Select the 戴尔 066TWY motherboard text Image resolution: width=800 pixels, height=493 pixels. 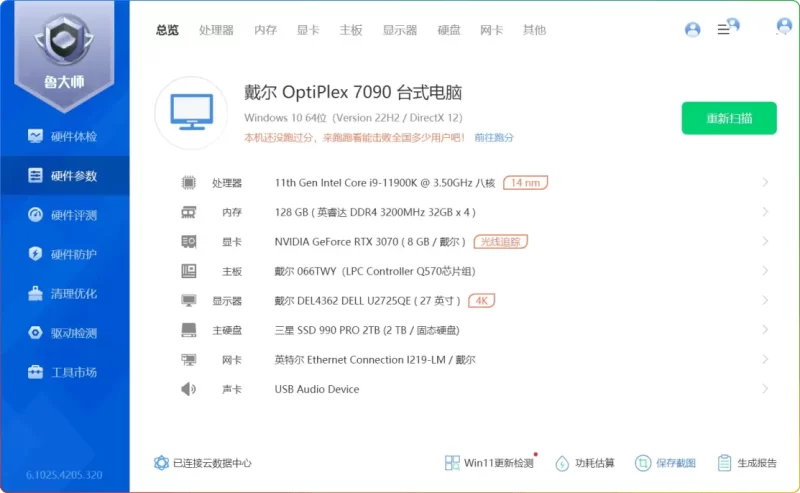pyautogui.click(x=375, y=271)
